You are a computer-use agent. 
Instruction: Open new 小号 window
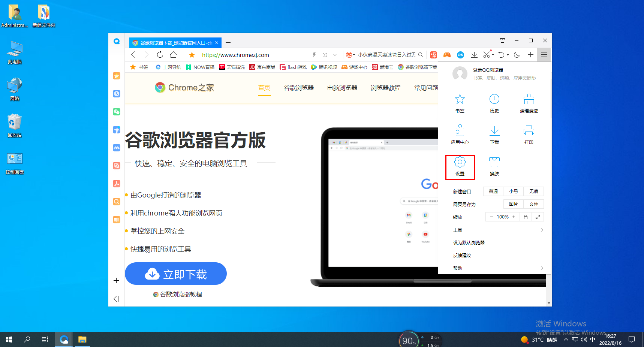click(x=514, y=191)
